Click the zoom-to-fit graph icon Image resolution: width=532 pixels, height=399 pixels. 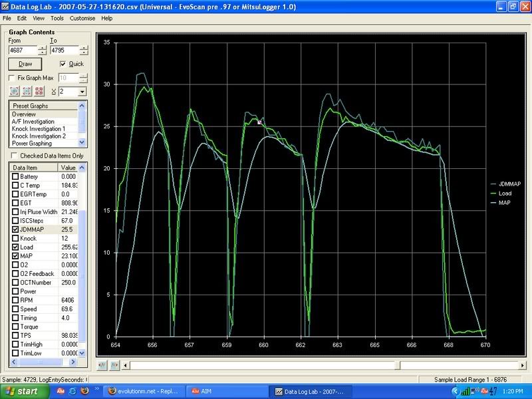[39, 91]
